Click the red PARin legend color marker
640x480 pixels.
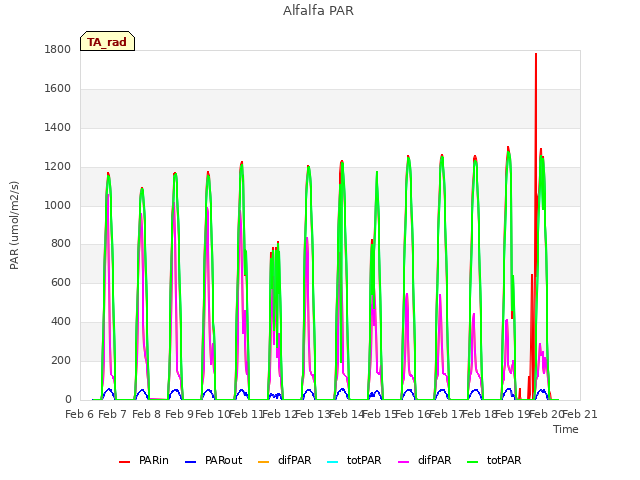click(124, 462)
